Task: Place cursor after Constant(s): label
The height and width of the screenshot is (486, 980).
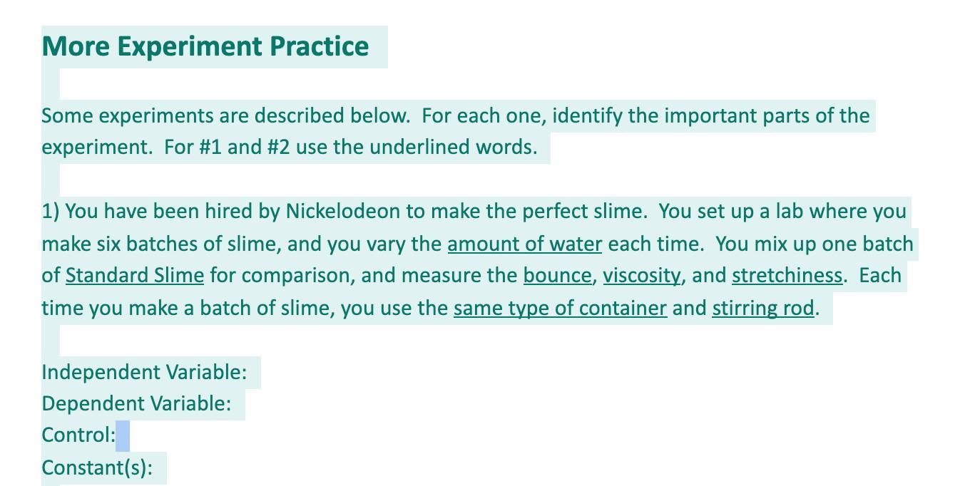Action: 159,467
